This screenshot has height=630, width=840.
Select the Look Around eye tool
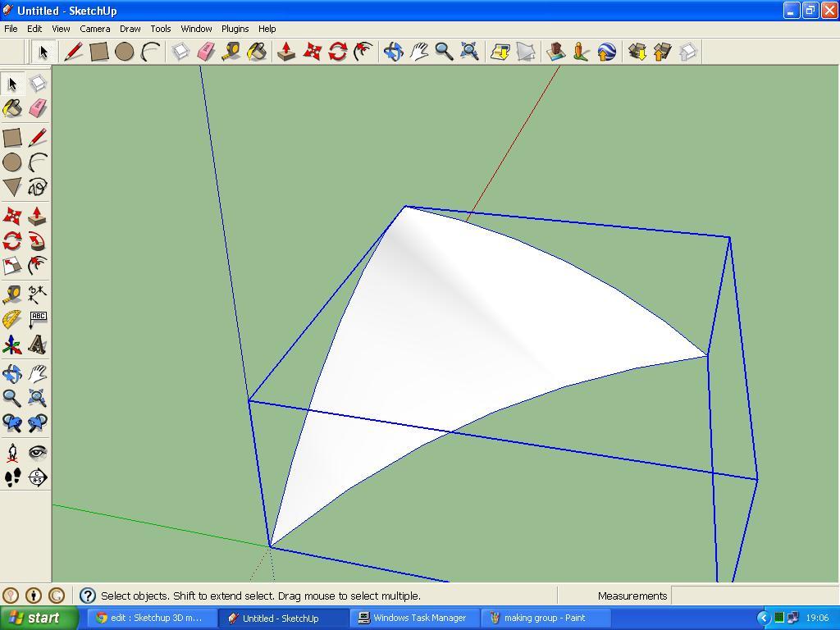[x=38, y=452]
